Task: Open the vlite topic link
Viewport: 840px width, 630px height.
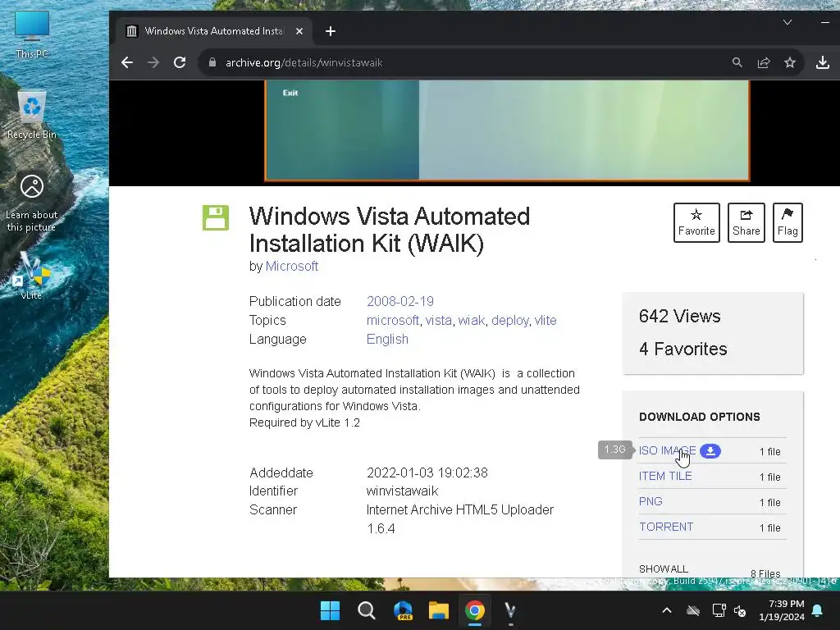Action: tap(546, 321)
